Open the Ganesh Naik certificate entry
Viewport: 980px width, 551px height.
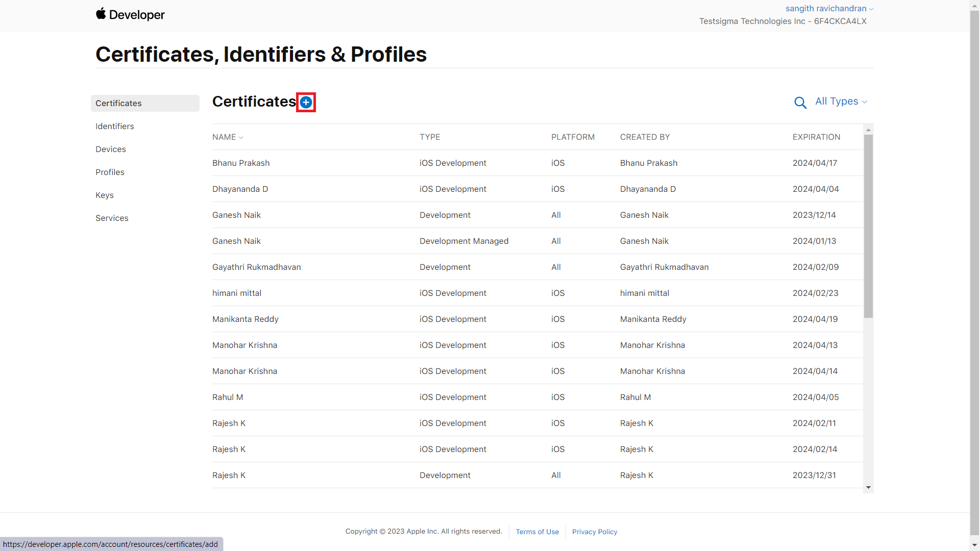[236, 215]
